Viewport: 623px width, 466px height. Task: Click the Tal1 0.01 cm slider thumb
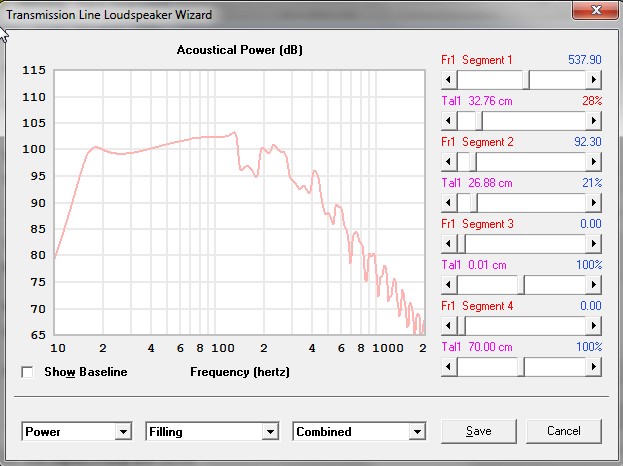point(521,284)
